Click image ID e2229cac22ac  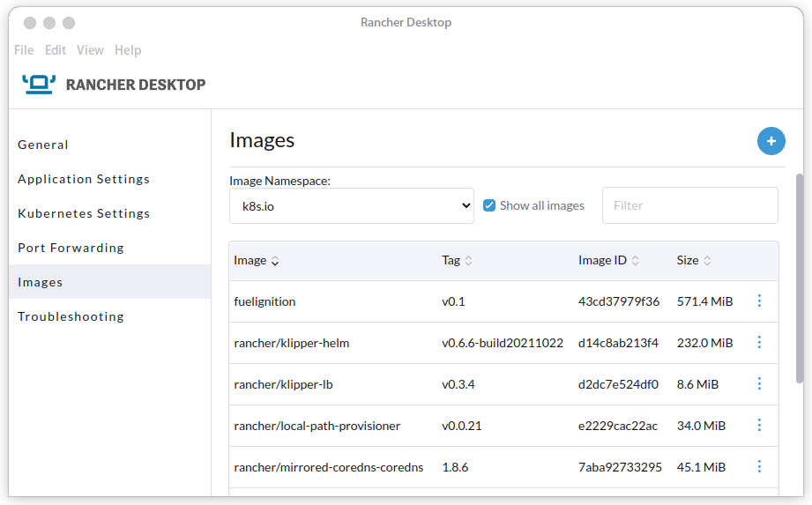tap(618, 426)
